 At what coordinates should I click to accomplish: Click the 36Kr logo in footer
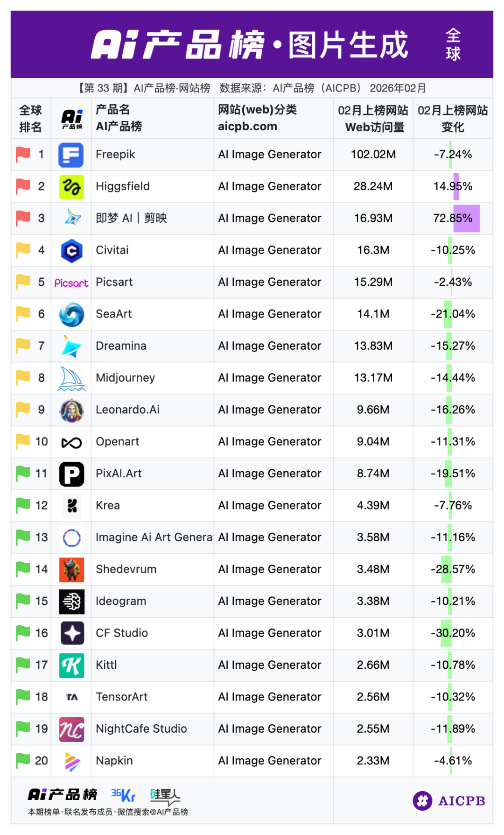coord(123,795)
